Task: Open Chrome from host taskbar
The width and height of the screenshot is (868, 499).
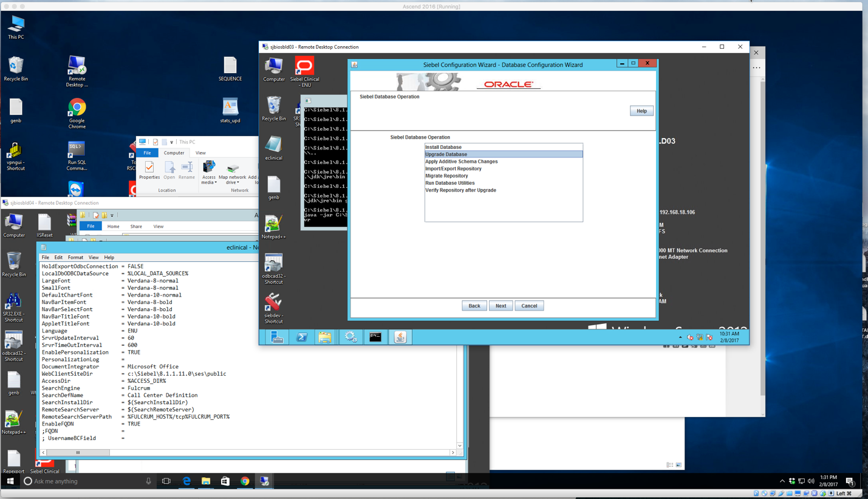Action: 245,481
